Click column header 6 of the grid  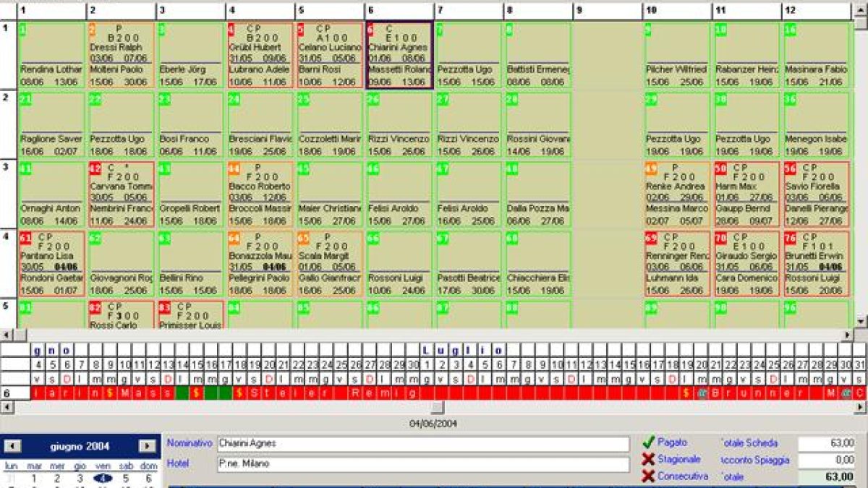pos(399,11)
